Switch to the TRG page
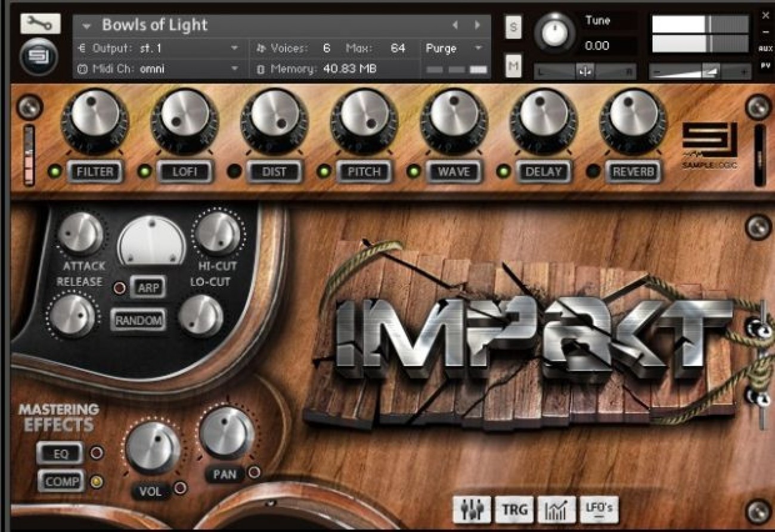 coord(514,510)
